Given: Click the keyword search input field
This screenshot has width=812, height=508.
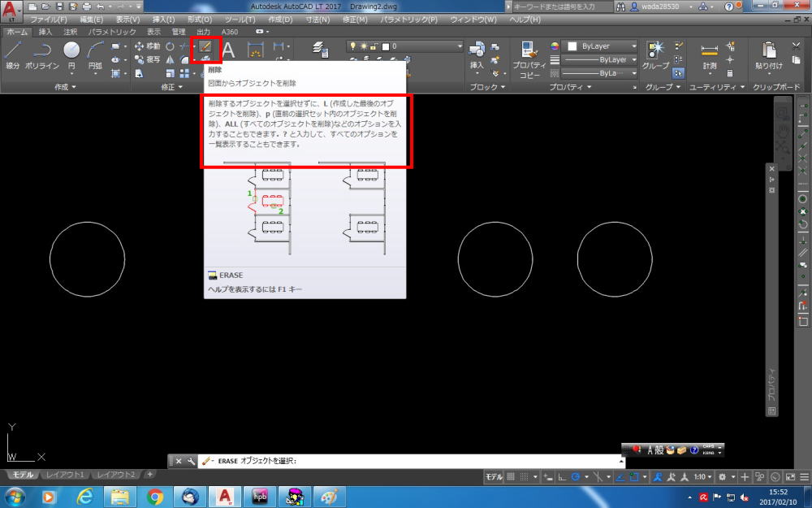Looking at the screenshot, I should pyautogui.click(x=562, y=7).
